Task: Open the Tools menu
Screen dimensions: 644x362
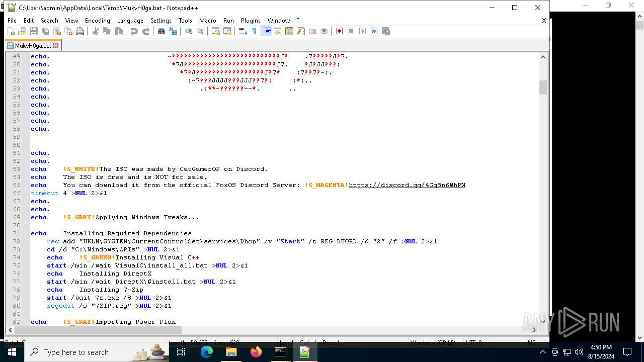Action: [x=185, y=21]
